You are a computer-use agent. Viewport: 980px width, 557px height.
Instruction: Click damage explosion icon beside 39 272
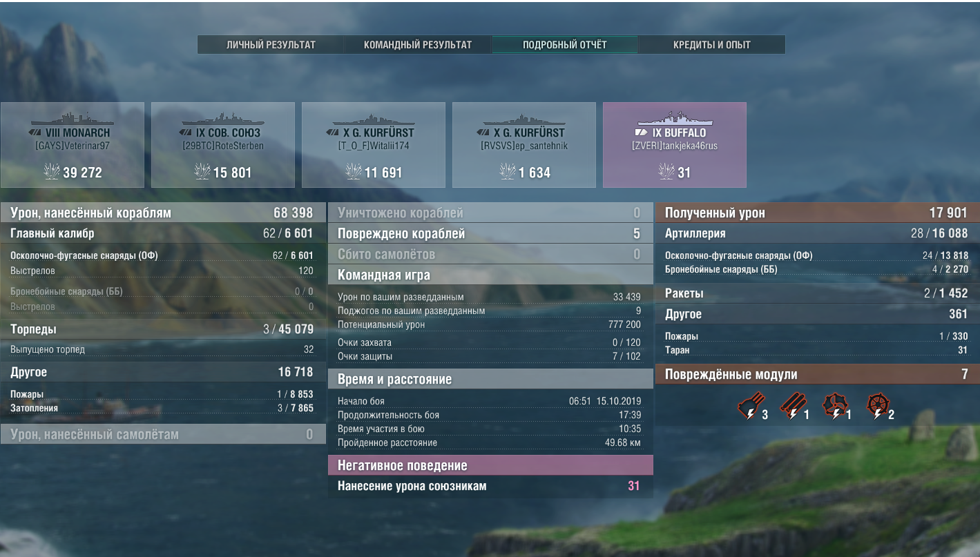[x=52, y=172]
